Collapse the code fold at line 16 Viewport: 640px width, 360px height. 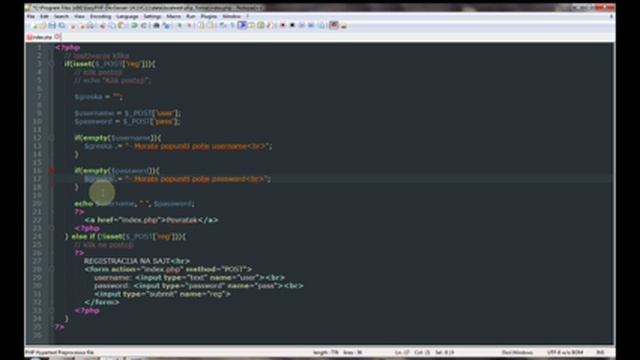point(51,171)
